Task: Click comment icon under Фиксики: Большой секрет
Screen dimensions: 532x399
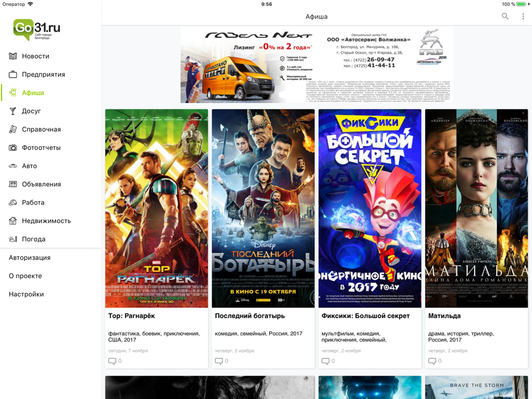Action: 326,361
